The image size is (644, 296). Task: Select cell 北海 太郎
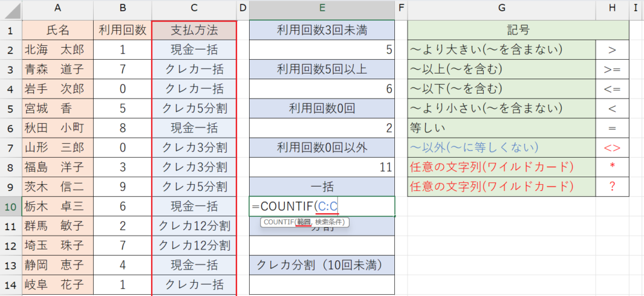[57, 50]
